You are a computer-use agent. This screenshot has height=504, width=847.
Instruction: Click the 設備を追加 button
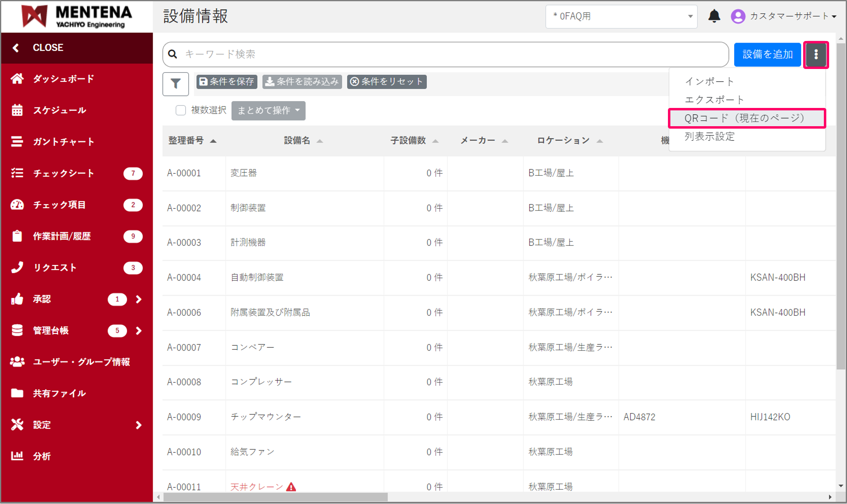tap(767, 54)
